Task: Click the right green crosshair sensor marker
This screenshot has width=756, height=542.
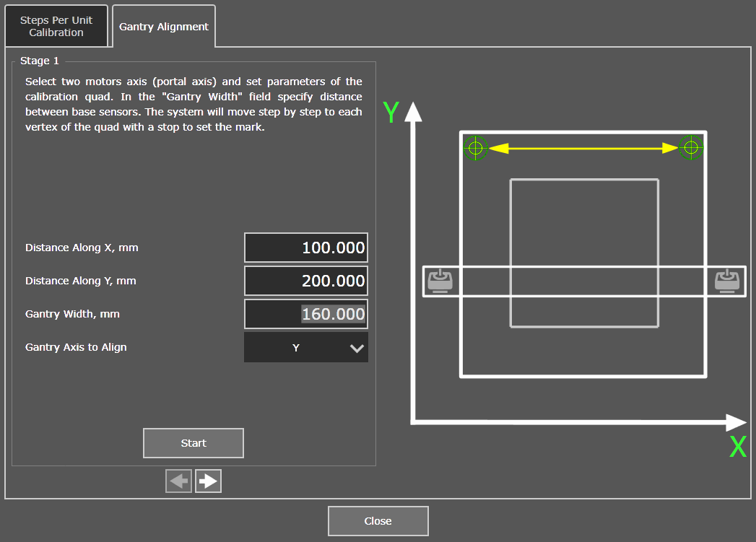Action: pyautogui.click(x=691, y=147)
